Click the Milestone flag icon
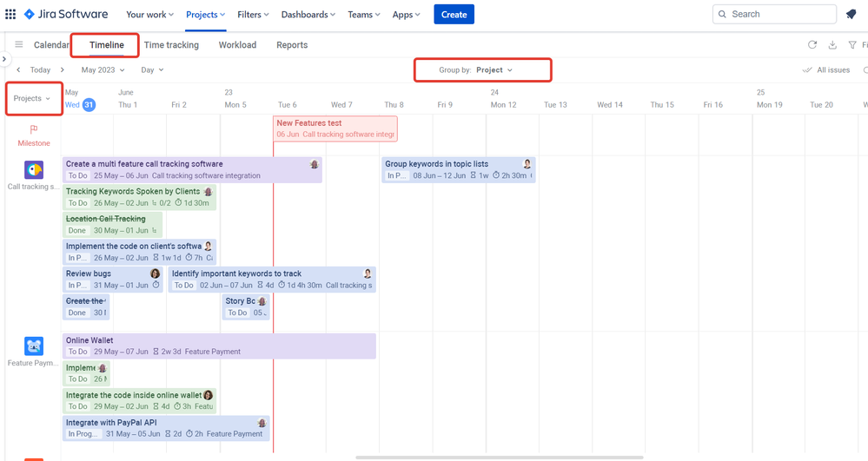 coord(34,129)
